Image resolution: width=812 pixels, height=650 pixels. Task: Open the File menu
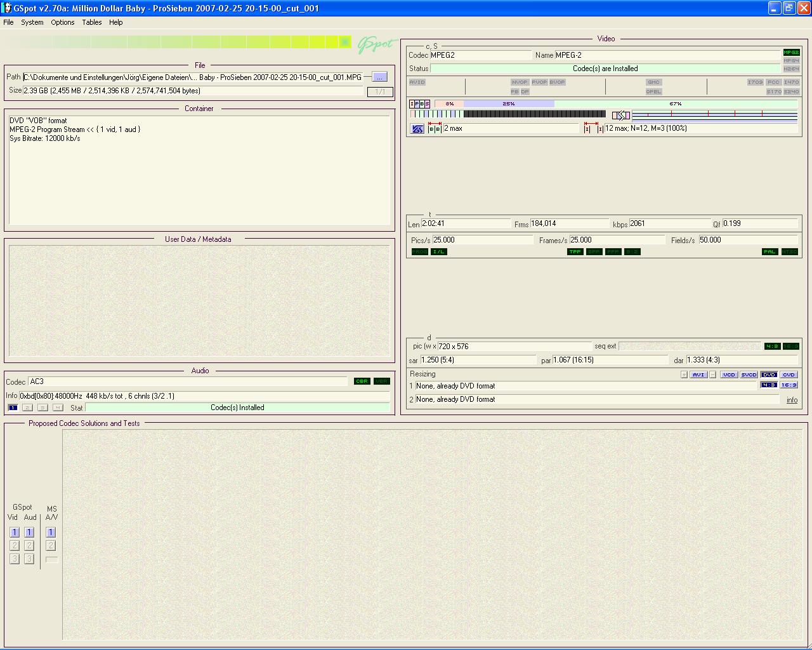8,22
